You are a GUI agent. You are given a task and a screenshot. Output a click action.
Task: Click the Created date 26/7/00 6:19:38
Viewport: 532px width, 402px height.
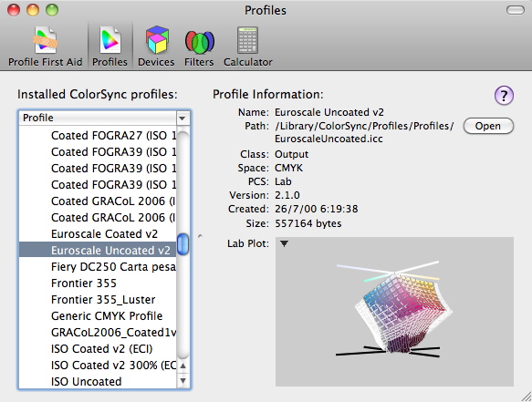coord(317,209)
